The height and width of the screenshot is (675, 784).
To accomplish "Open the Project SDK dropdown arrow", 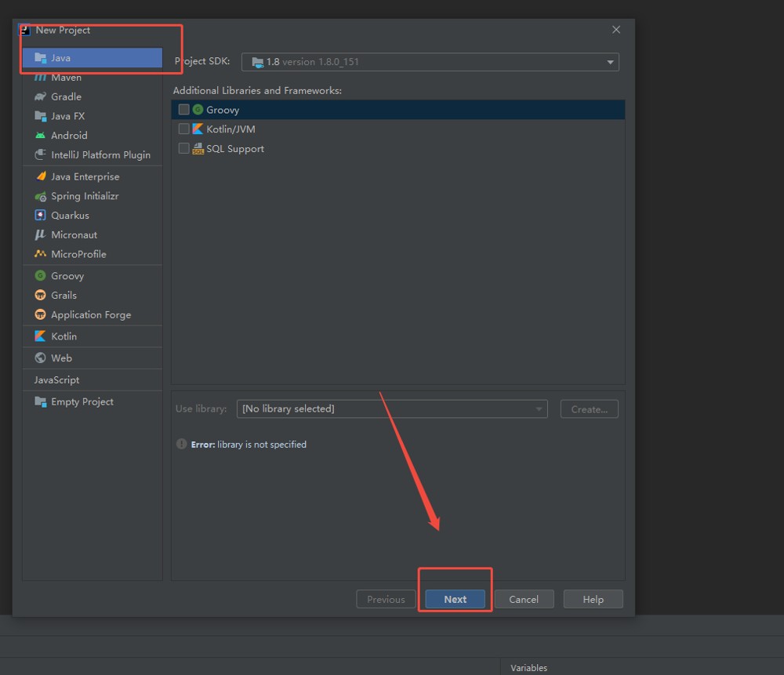I will [611, 62].
